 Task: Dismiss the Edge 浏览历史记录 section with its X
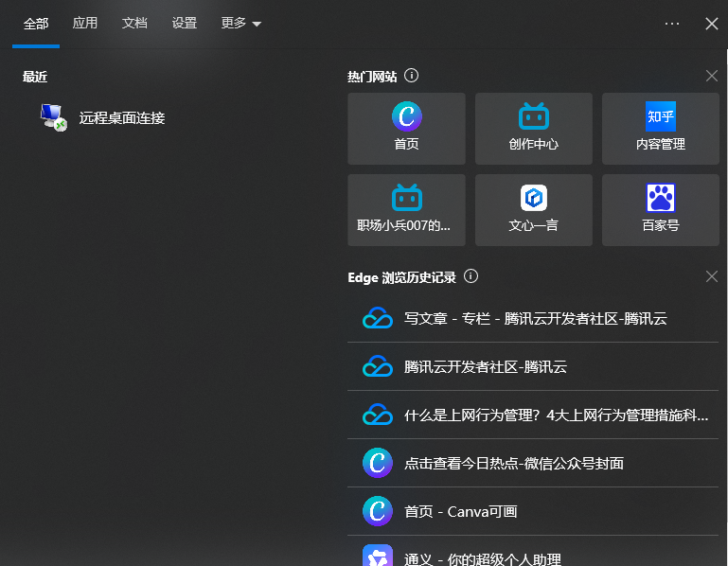pos(711,276)
